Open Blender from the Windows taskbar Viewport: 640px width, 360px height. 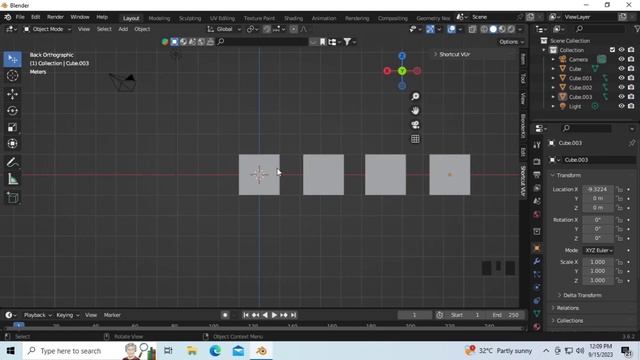262,351
